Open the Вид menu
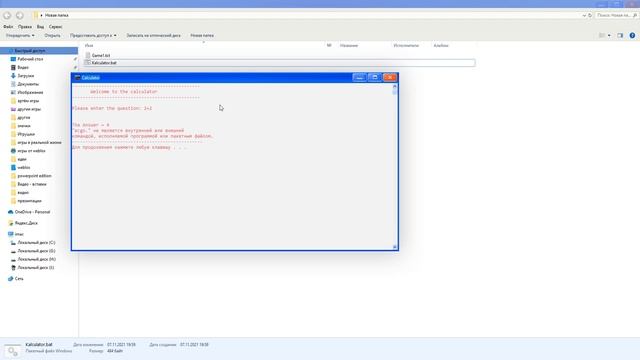The width and height of the screenshot is (640, 360). click(x=40, y=27)
